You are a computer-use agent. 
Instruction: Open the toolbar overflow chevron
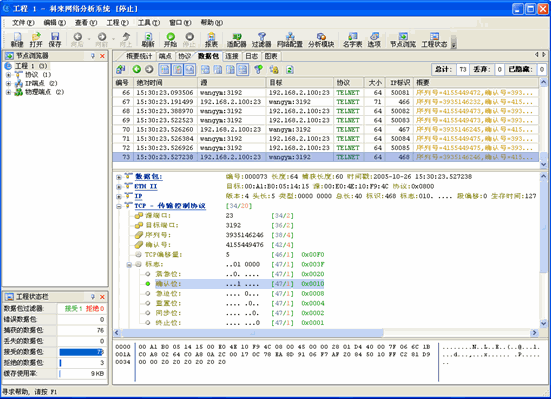[454, 42]
